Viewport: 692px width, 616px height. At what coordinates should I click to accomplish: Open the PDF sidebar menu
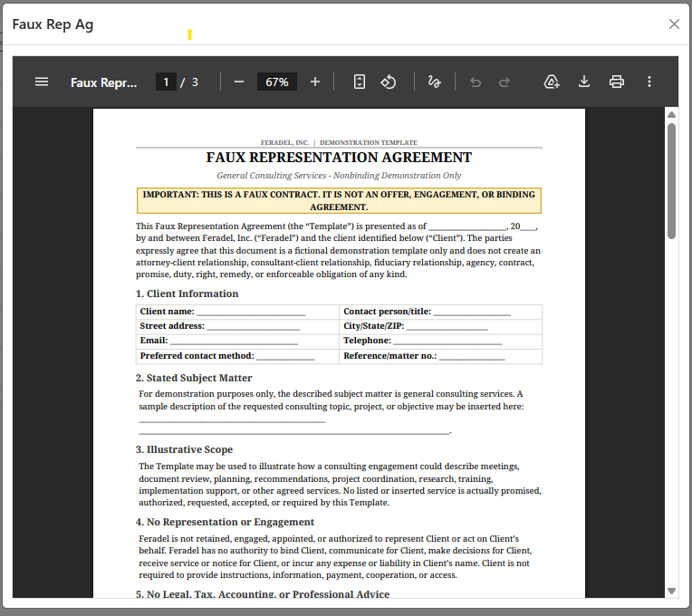click(x=42, y=82)
